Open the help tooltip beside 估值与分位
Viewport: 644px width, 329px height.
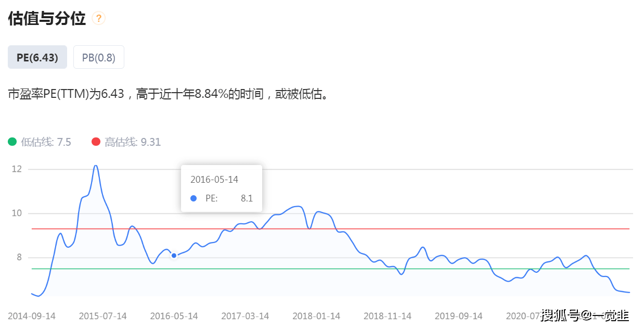(x=98, y=19)
